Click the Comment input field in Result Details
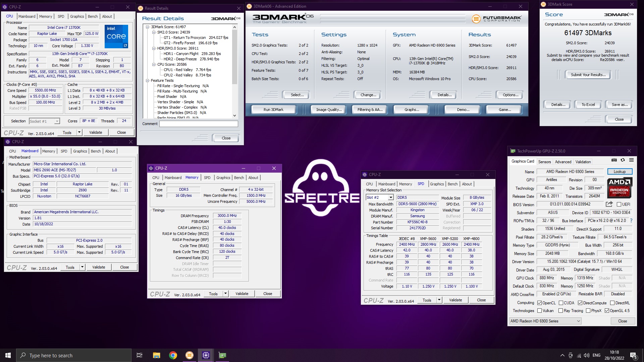The width and height of the screenshot is (644, 362). point(199,124)
